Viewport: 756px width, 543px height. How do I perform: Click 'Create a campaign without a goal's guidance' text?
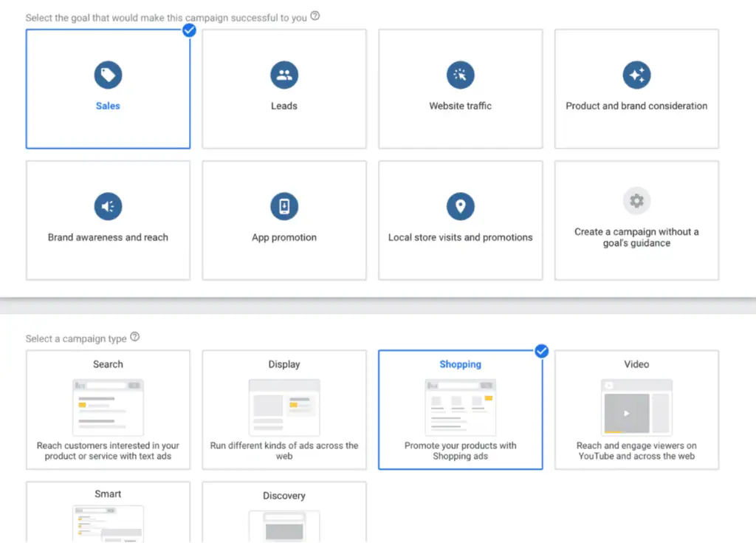636,237
